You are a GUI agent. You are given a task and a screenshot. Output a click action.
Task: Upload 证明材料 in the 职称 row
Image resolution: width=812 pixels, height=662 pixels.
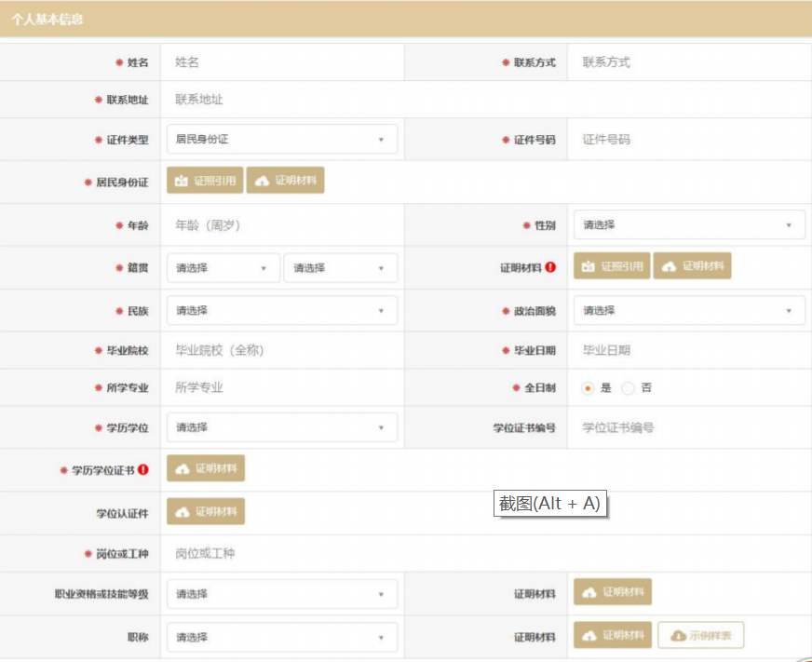point(613,635)
